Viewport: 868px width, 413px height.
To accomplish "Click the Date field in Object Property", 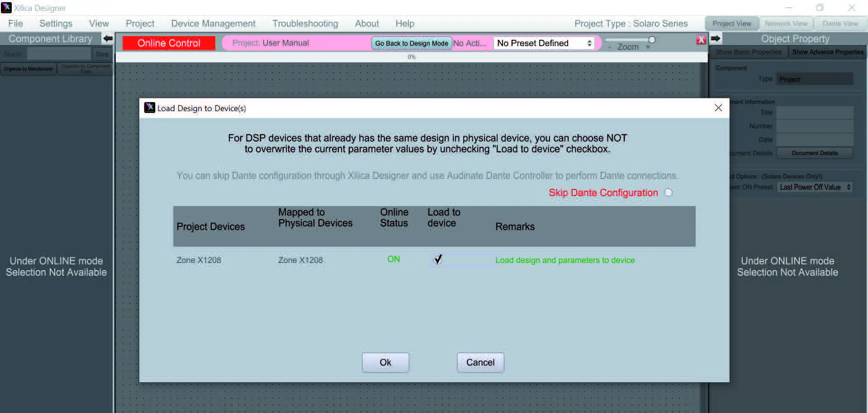I will pos(815,140).
